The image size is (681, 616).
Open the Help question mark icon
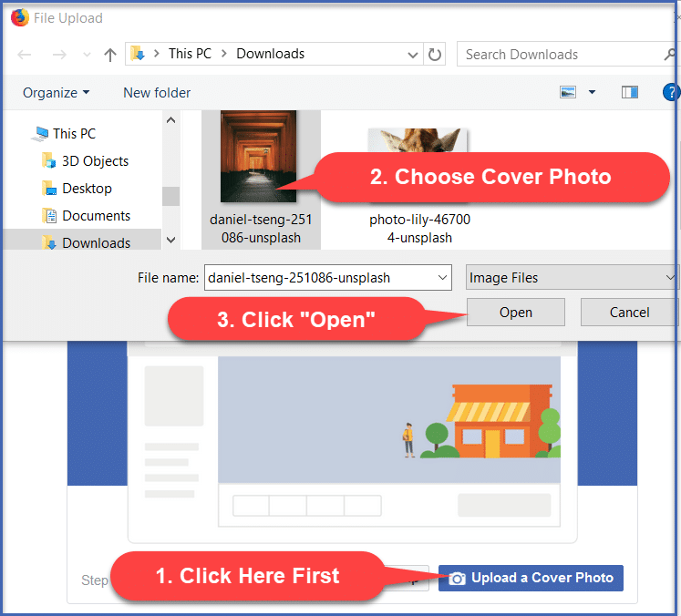[x=671, y=92]
